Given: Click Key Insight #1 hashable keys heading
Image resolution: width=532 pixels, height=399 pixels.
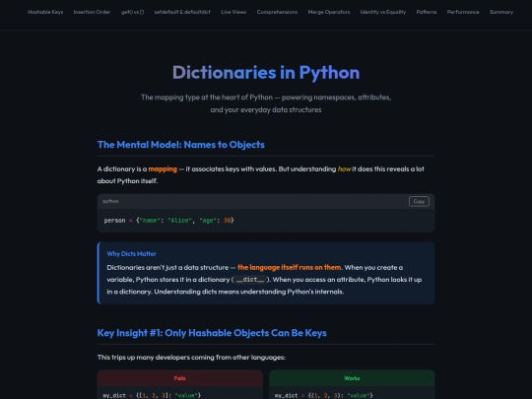Looking at the screenshot, I should click(212, 333).
